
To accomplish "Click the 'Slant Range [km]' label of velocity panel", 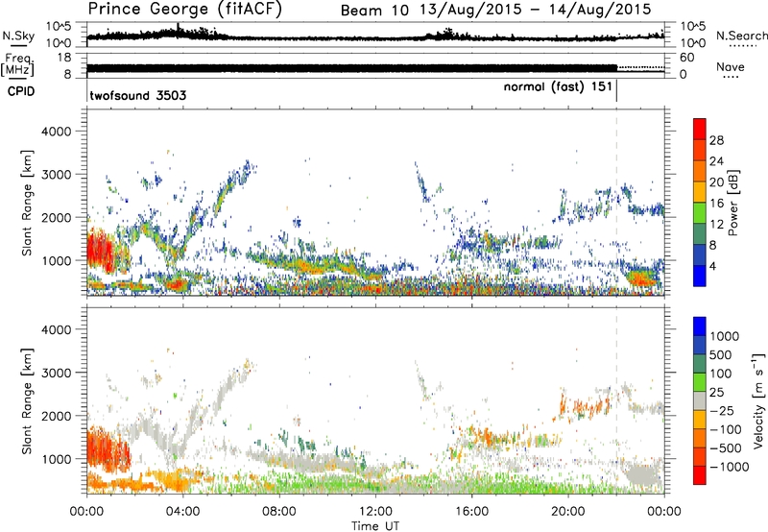I will (27, 400).
